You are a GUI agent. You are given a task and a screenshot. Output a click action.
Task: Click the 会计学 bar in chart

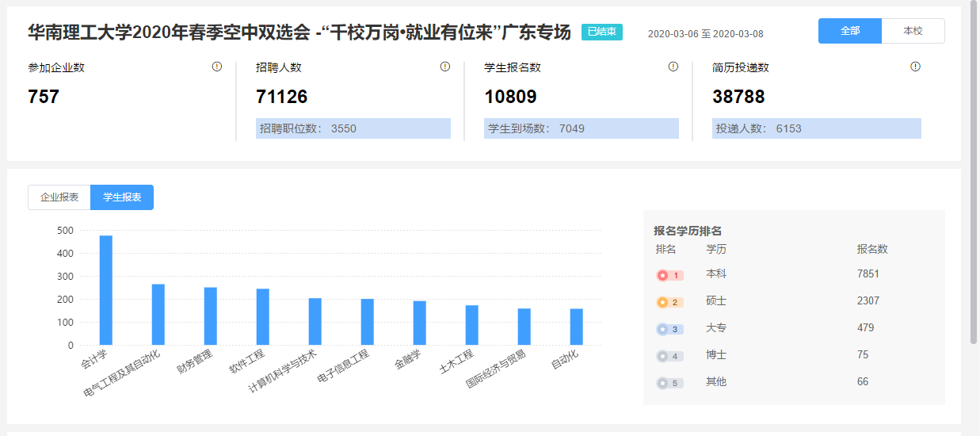pos(106,290)
